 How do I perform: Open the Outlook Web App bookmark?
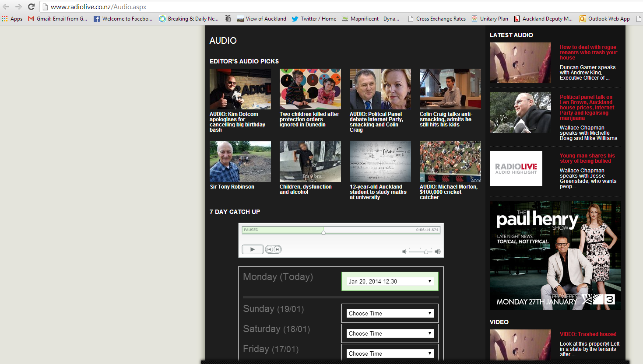coord(604,19)
